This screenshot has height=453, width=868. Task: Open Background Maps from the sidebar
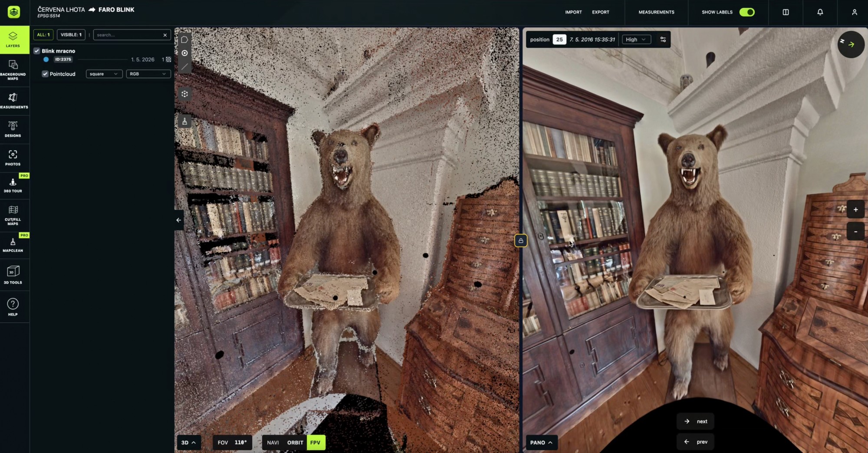tap(13, 70)
